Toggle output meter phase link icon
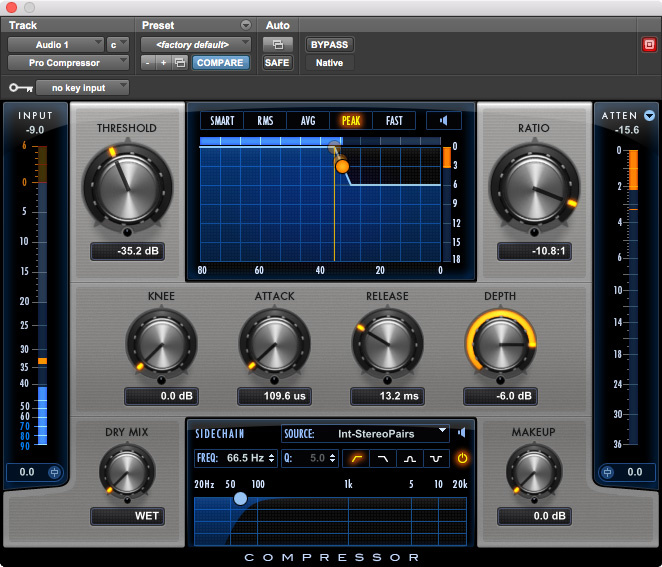Viewport: 662px width, 567px height. tap(607, 472)
